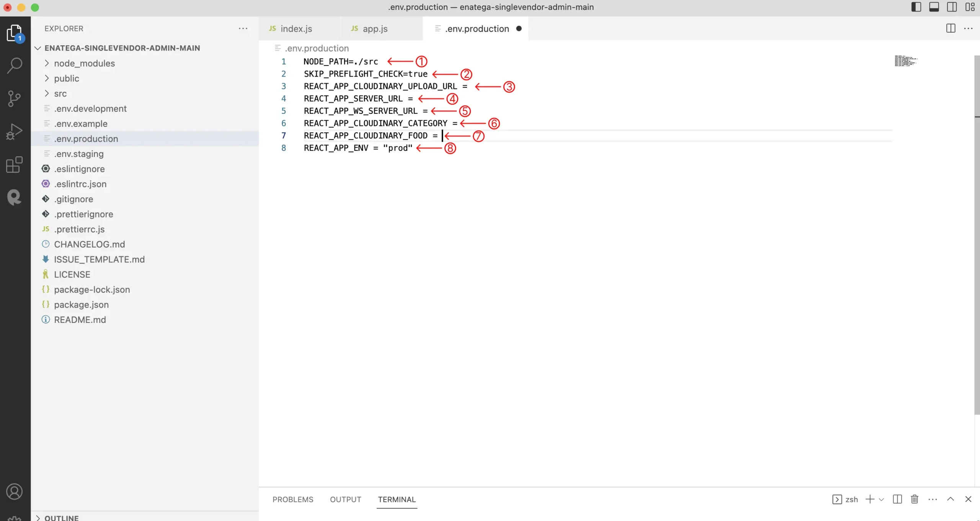The image size is (980, 521).
Task: Open the Search view in activity bar
Action: click(15, 66)
